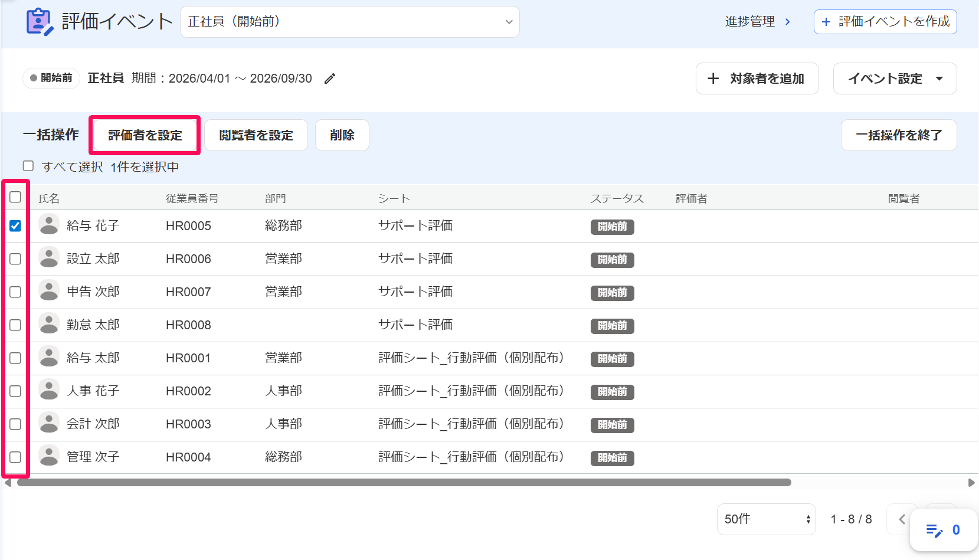Click the avatar icon of 給与 花子

pyautogui.click(x=49, y=224)
